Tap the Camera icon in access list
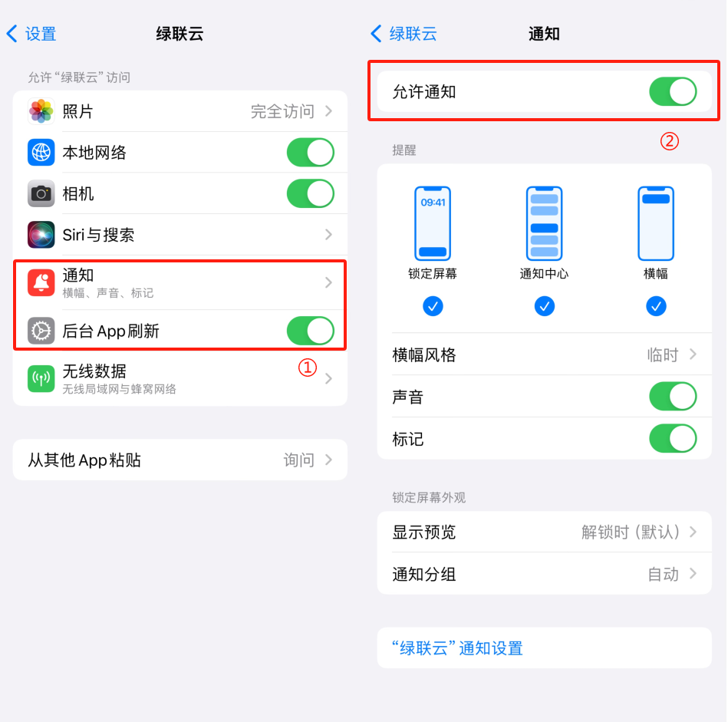Viewport: 728px width, 722px height. [41, 193]
